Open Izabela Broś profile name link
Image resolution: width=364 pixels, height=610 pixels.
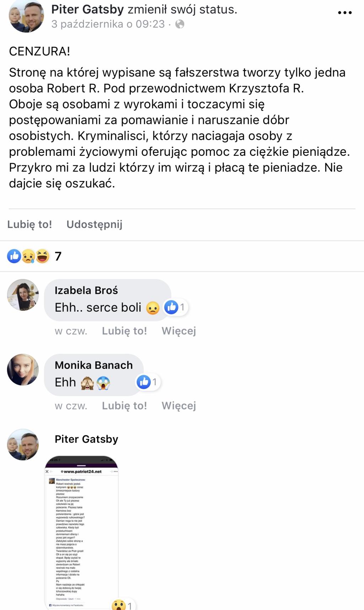tap(86, 290)
